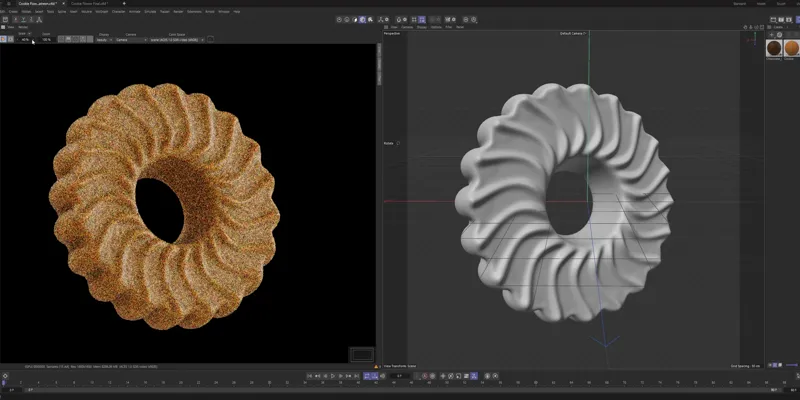Open the Color Space dropdown

point(177,40)
